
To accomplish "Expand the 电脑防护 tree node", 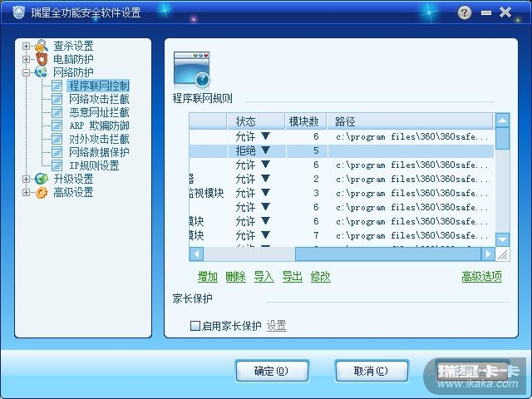I will (x=26, y=59).
